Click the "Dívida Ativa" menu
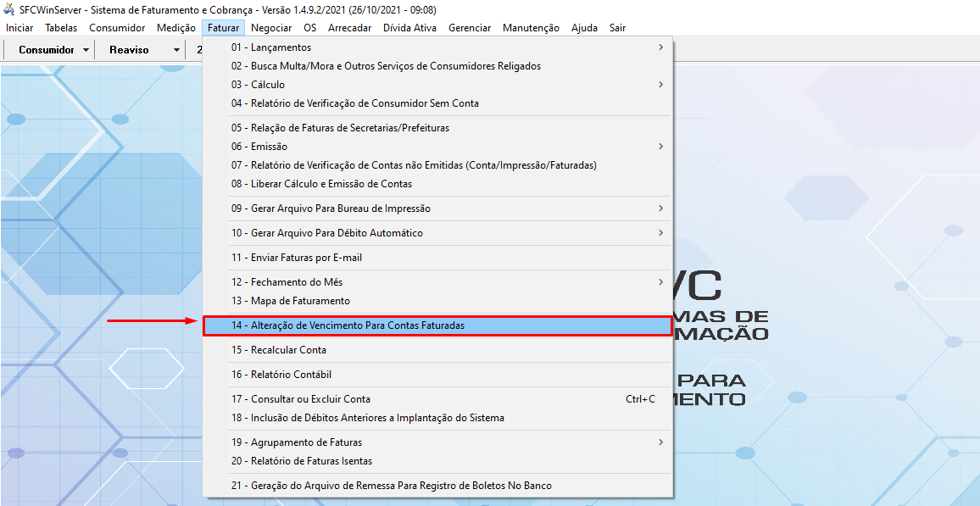Viewport: 980px width, 506px height. pyautogui.click(x=409, y=27)
